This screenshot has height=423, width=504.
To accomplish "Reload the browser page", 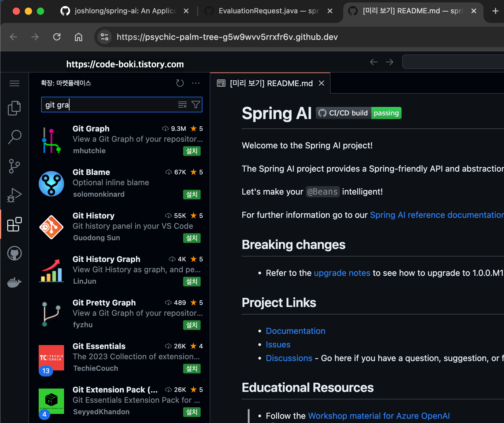I will coord(57,37).
